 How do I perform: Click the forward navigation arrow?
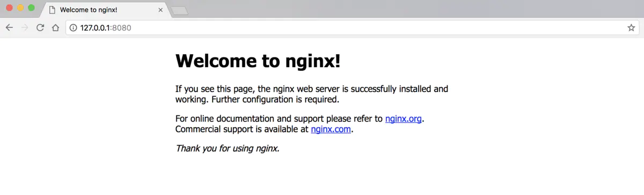point(24,28)
